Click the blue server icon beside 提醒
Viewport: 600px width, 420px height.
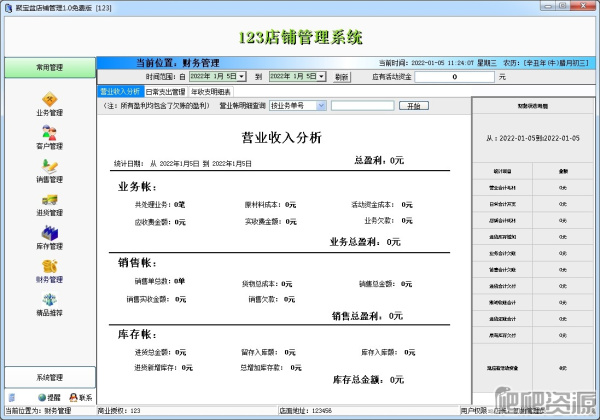pyautogui.click(x=12, y=397)
